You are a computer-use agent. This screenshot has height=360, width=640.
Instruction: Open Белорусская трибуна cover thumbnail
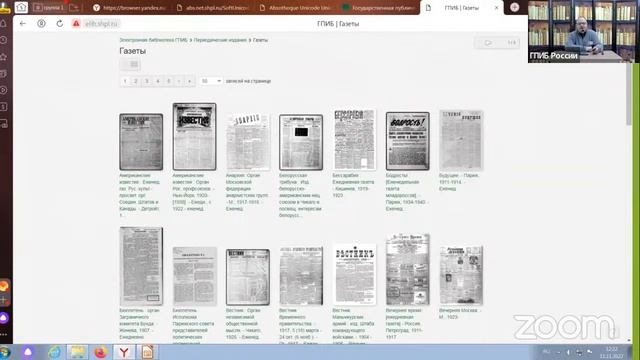(301, 142)
